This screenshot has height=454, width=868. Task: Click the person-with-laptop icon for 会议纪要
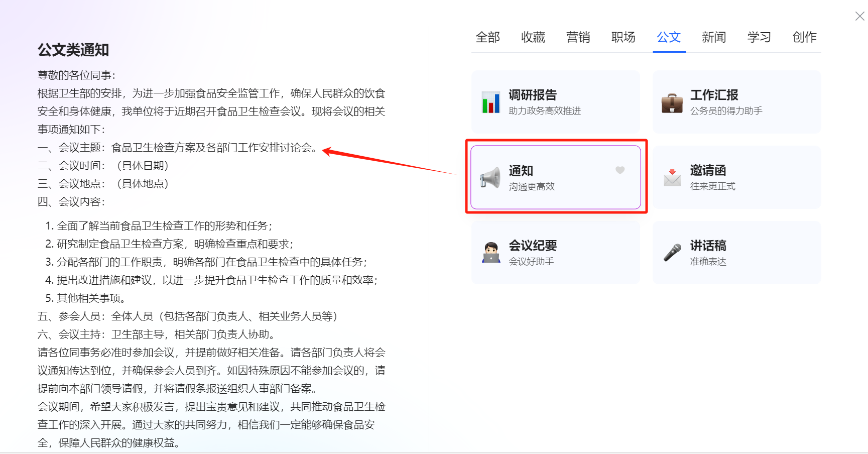(x=491, y=253)
